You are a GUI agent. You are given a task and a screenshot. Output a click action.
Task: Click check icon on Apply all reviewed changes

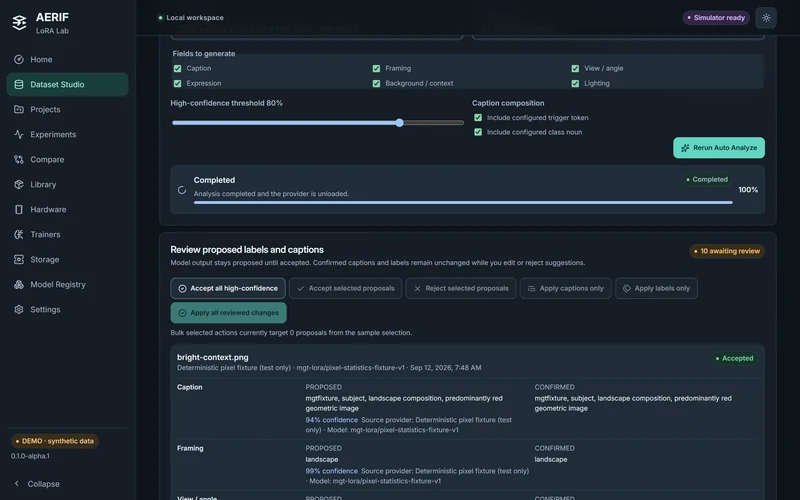182,313
